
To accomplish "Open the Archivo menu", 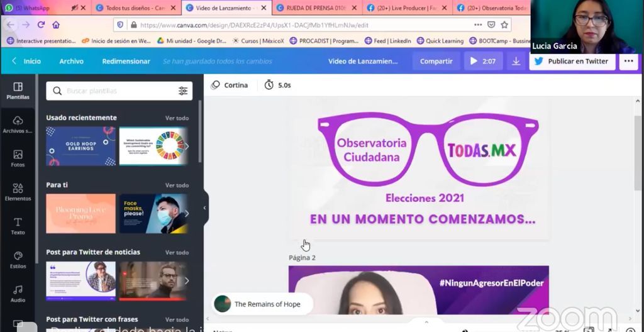I will (x=72, y=61).
